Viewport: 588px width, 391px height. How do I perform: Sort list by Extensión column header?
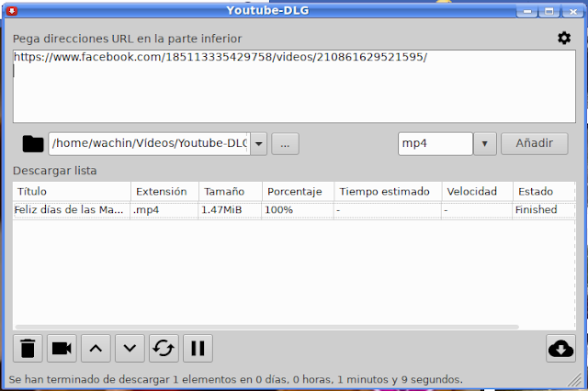(x=164, y=192)
